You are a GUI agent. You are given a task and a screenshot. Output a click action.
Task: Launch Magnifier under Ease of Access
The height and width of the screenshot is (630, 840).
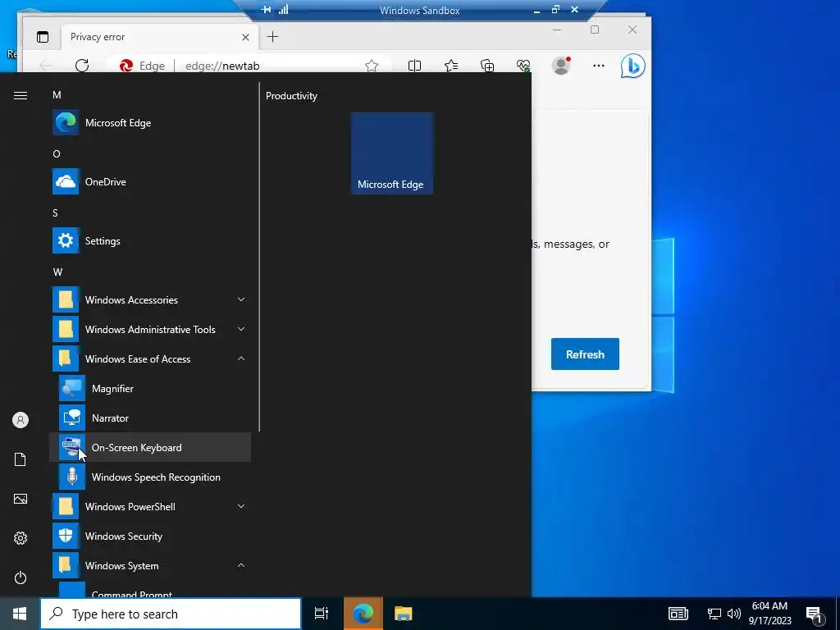click(x=151, y=388)
